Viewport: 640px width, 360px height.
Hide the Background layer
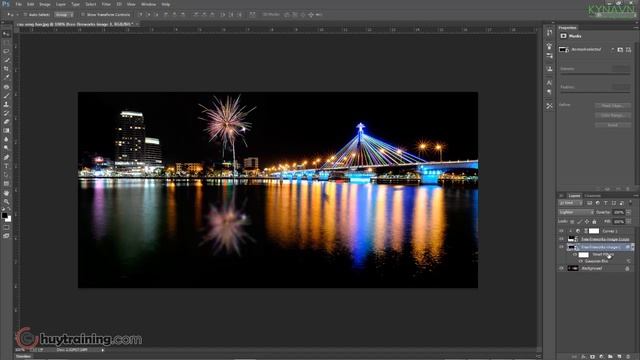tap(562, 268)
